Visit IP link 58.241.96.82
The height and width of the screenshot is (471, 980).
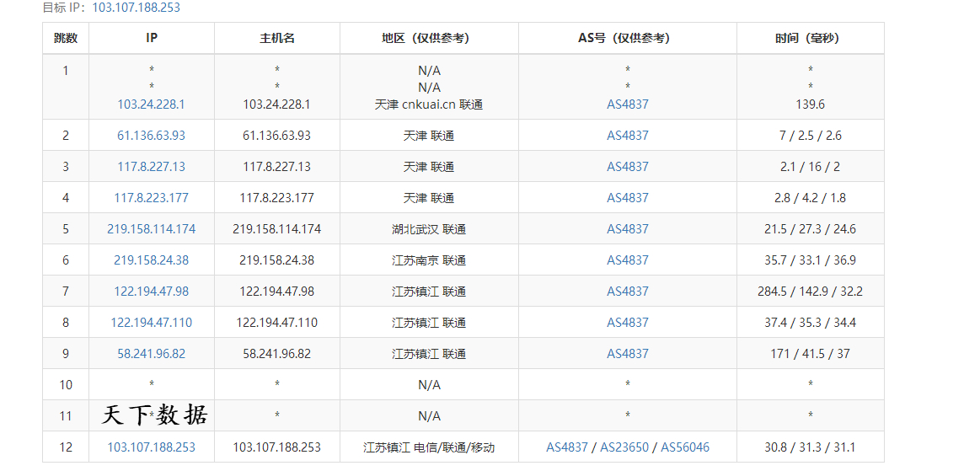(151, 354)
